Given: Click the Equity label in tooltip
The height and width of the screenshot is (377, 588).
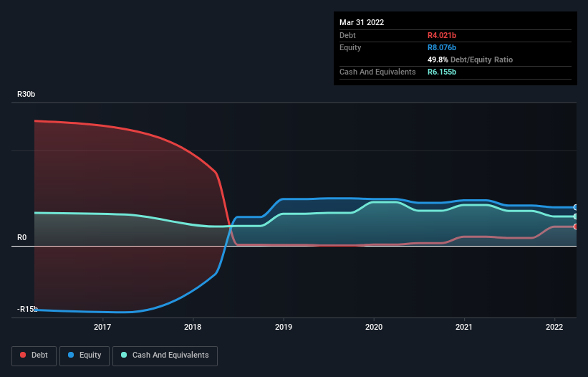Looking at the screenshot, I should 350,47.
